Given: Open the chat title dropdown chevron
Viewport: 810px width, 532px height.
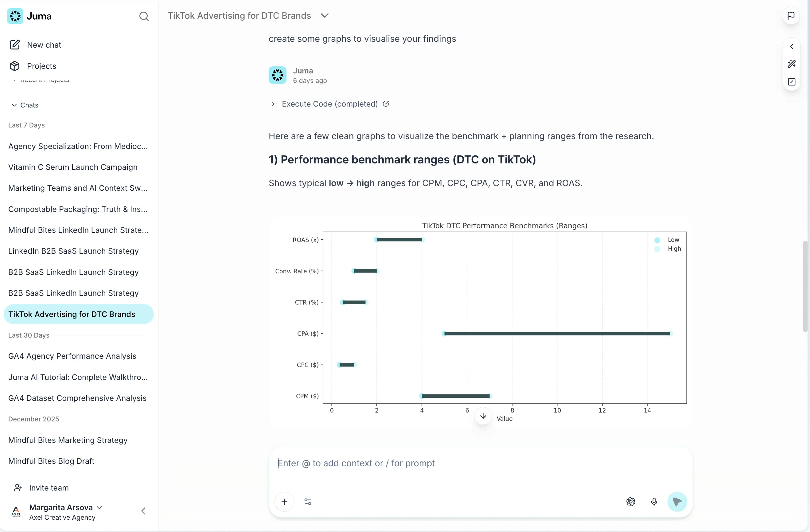Looking at the screenshot, I should 325,16.
